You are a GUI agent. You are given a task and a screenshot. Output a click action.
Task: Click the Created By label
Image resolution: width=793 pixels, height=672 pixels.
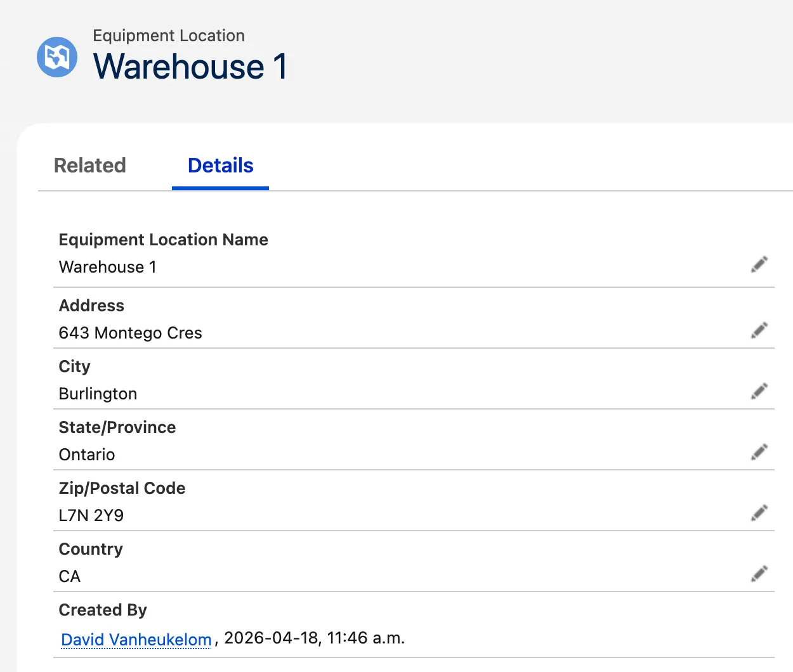click(x=103, y=610)
